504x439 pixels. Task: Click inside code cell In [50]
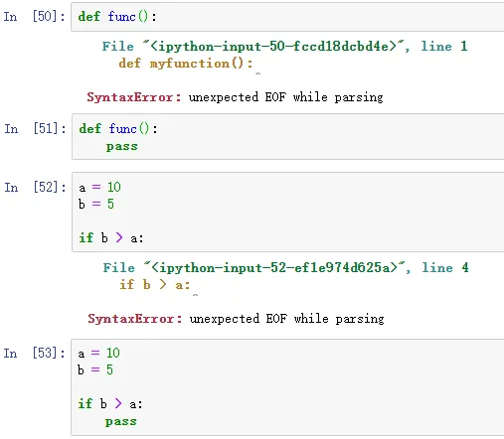point(287,17)
